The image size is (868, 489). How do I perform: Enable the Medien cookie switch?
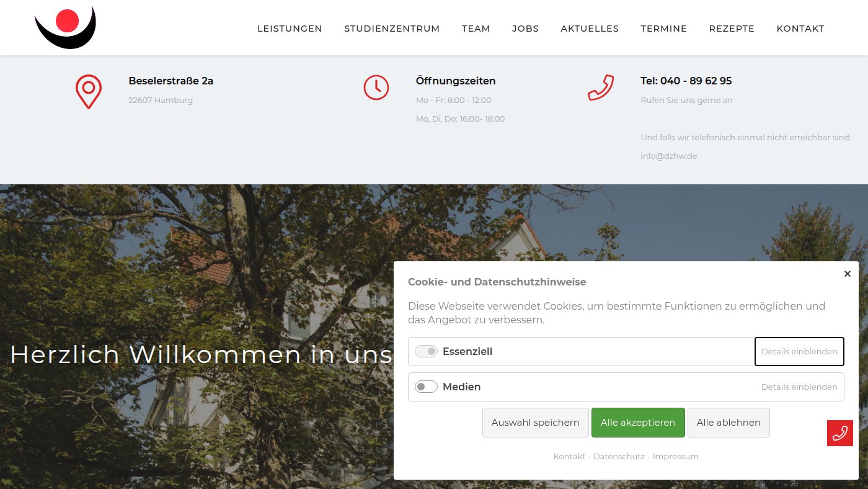426,387
